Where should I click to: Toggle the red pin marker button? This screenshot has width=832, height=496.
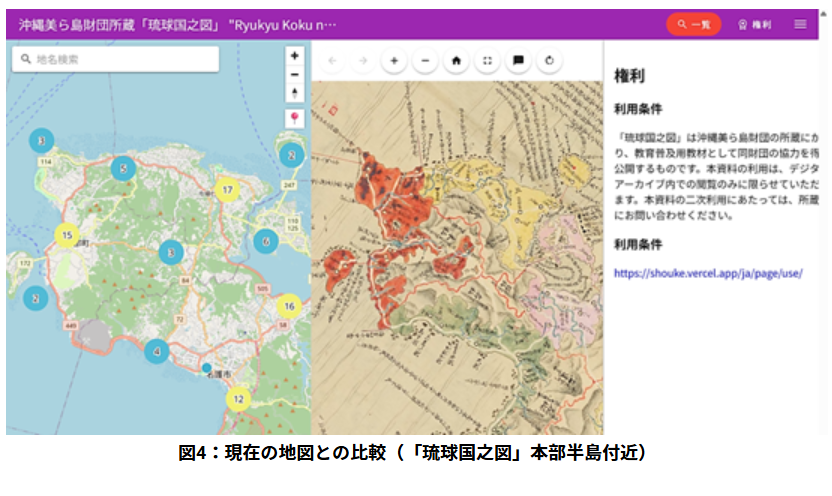tap(294, 118)
